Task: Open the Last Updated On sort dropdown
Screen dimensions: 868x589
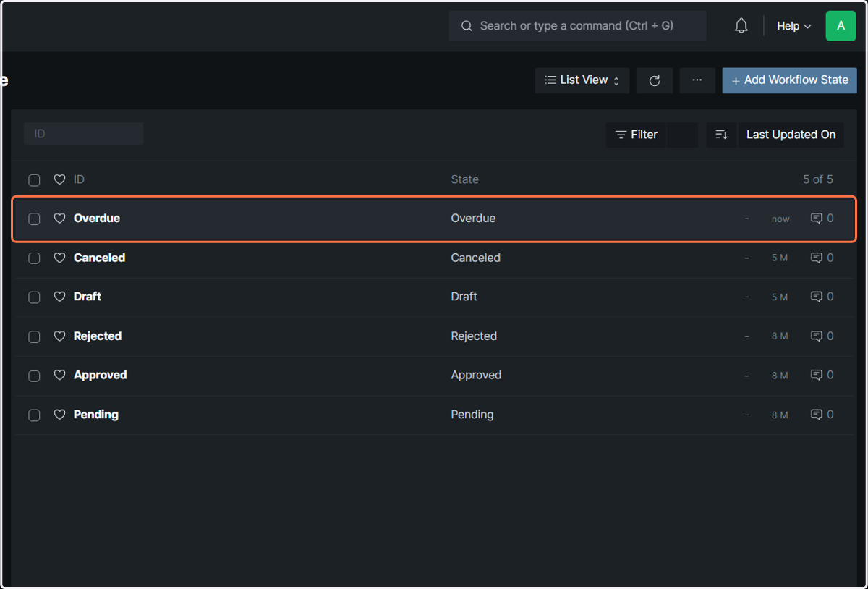Action: (791, 135)
